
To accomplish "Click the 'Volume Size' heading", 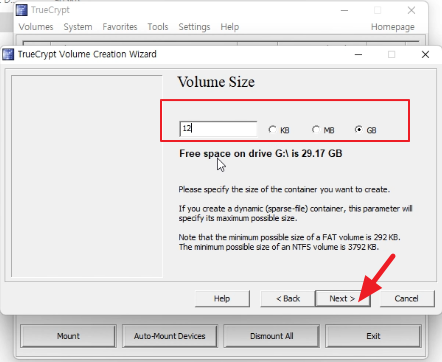I will [216, 82].
